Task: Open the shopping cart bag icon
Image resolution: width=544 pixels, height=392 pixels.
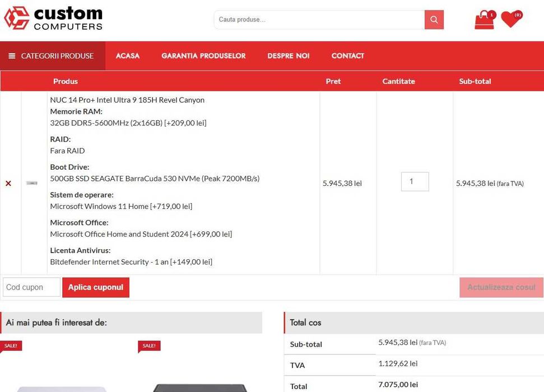Action: click(485, 20)
